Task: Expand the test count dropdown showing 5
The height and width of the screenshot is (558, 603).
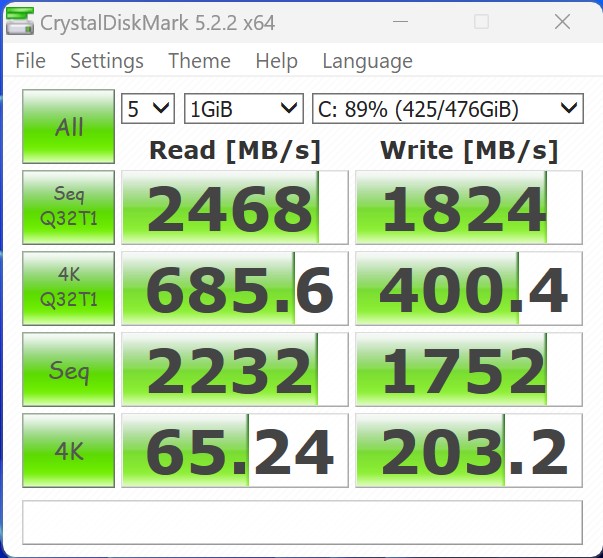Action: coord(148,108)
